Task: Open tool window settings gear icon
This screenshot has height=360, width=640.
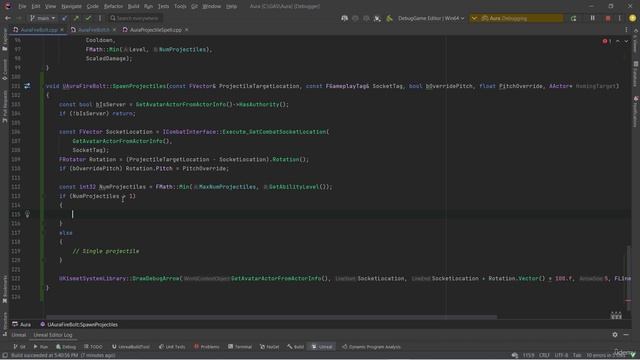Action: pos(615,335)
